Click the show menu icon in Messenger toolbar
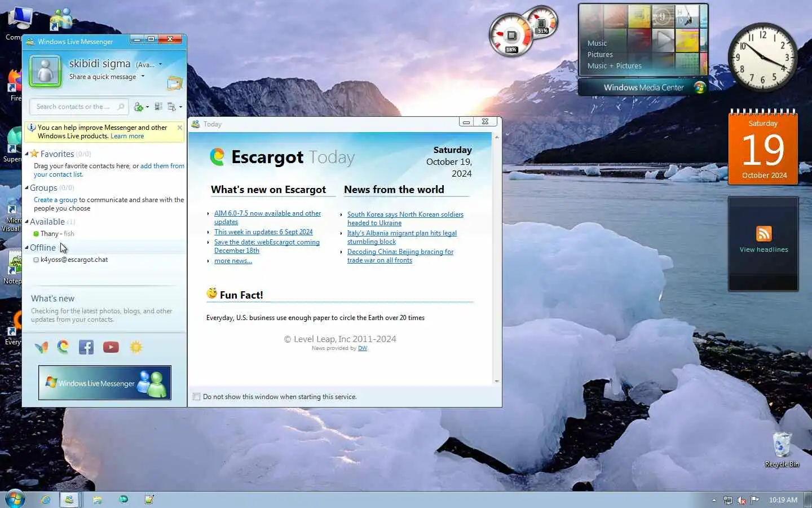 coord(171,107)
